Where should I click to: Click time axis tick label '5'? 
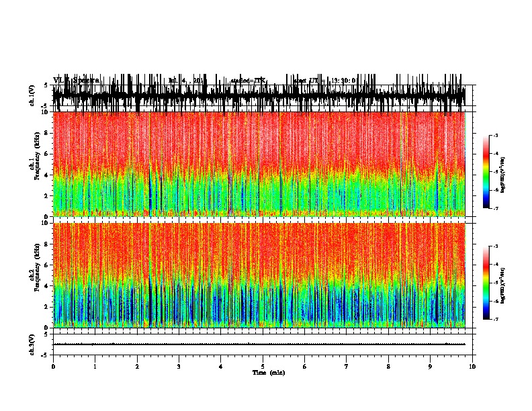[263, 367]
